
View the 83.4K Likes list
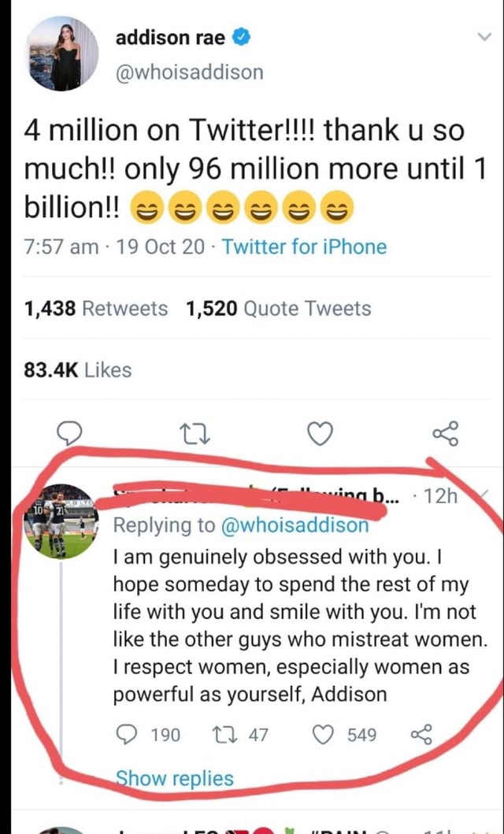[78, 369]
